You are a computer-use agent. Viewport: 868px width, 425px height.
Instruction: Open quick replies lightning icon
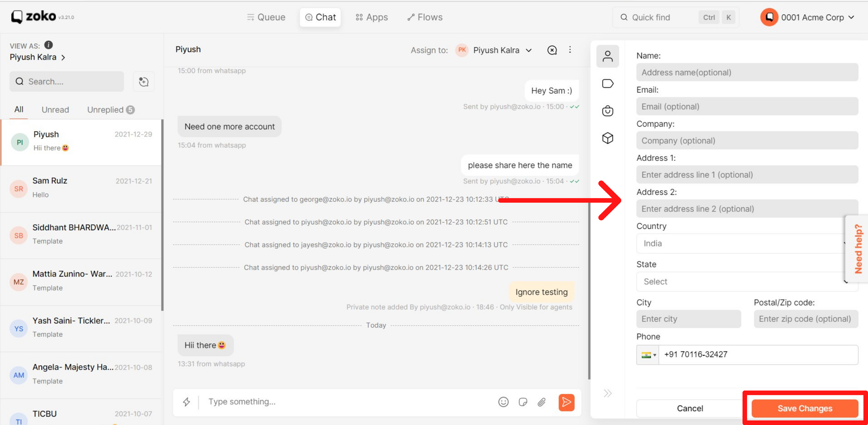click(x=186, y=402)
